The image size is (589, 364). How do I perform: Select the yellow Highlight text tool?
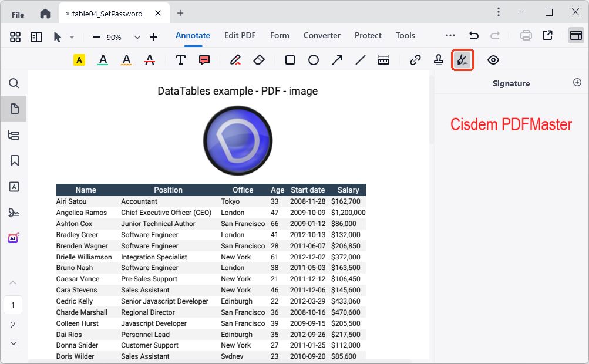79,60
